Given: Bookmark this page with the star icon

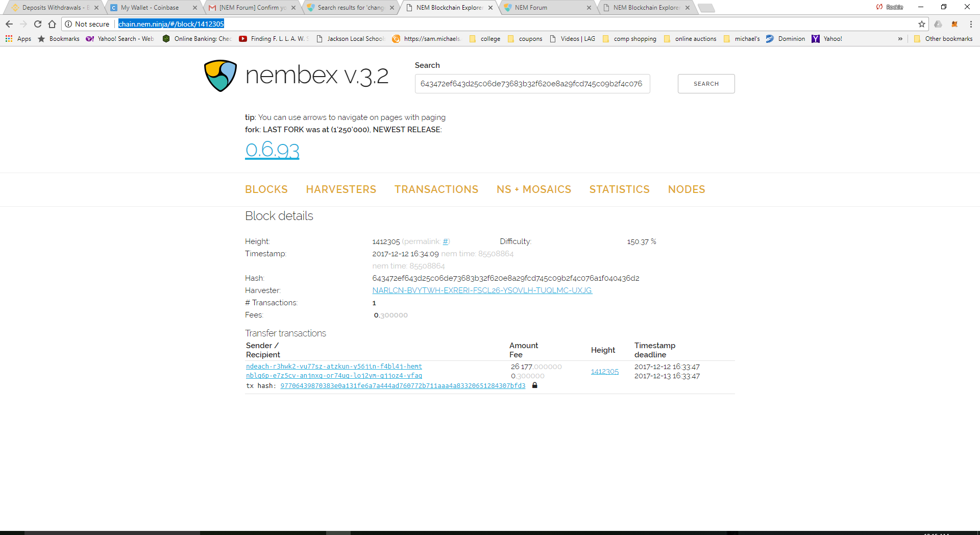Looking at the screenshot, I should [922, 24].
